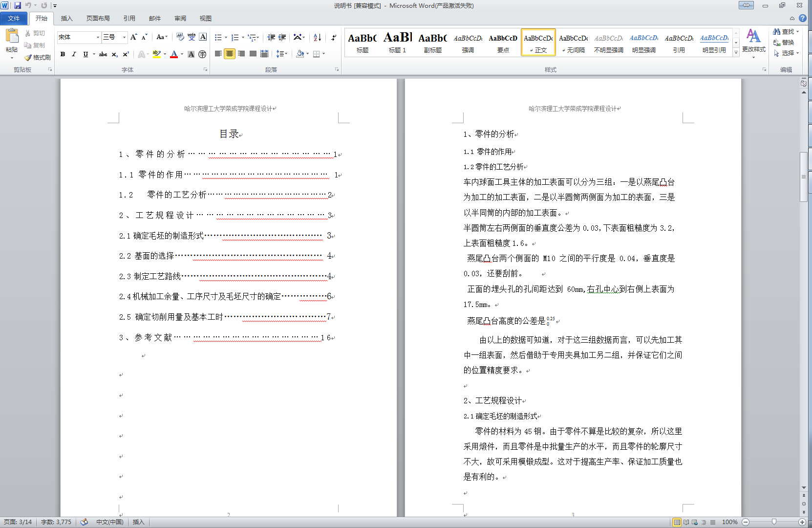Click the Phonetic Guide (wén) icon
Viewport: 812px width, 528px height.
pos(192,37)
